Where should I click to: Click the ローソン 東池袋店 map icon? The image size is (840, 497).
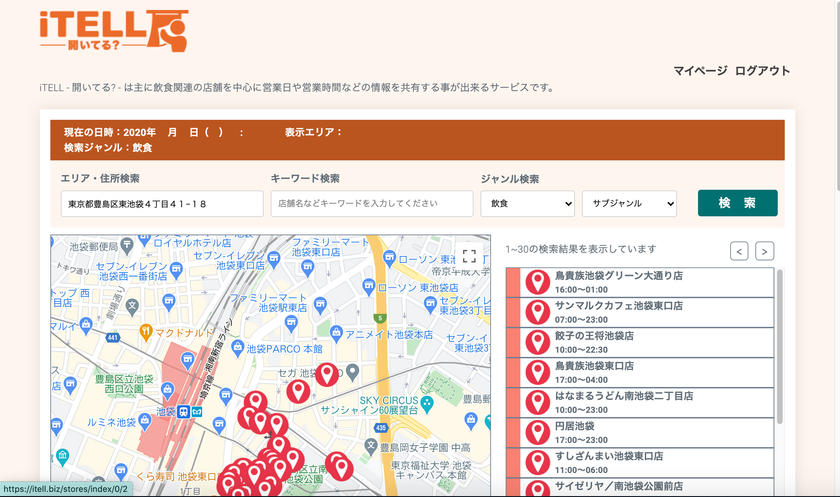[x=369, y=287]
